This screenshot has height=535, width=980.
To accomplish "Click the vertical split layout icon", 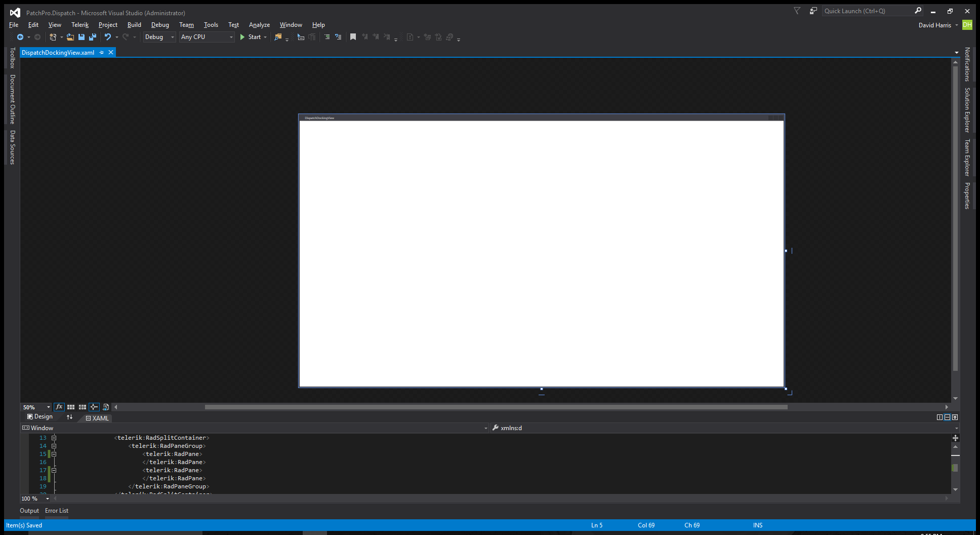I will pyautogui.click(x=940, y=417).
